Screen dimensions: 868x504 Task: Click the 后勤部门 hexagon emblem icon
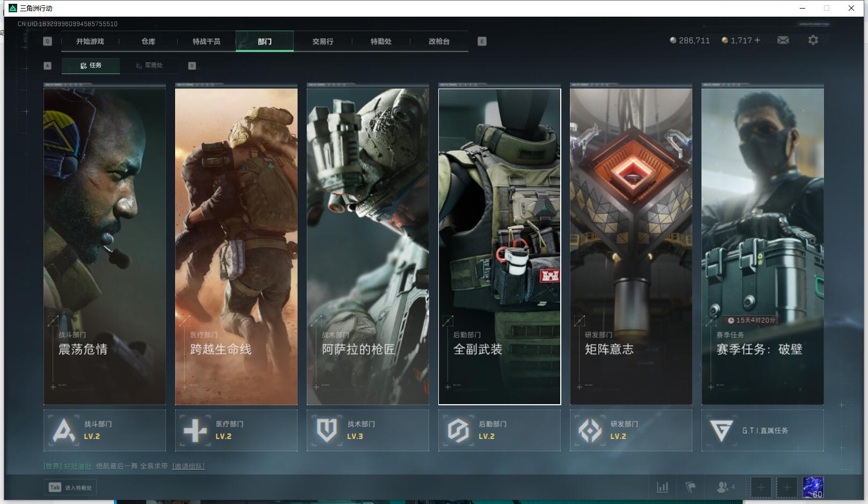[458, 430]
